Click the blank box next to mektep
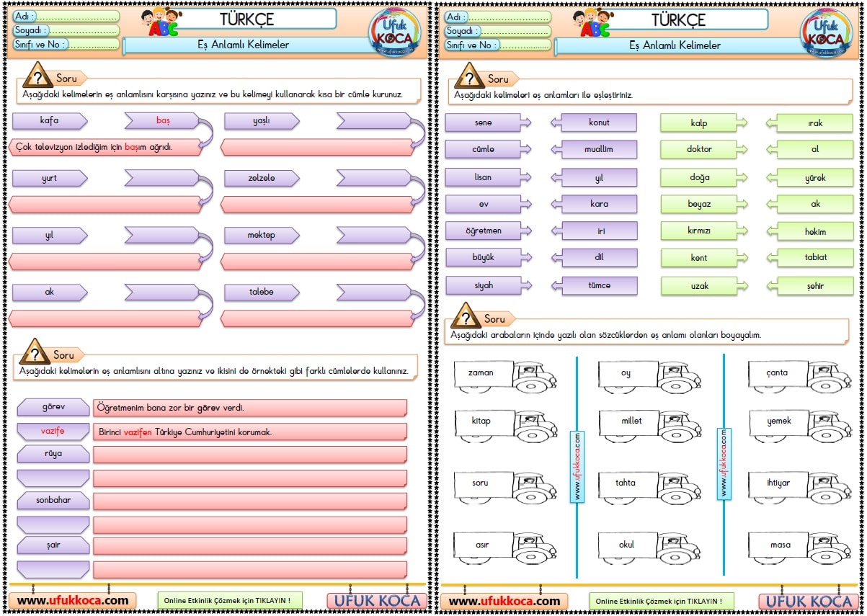 tap(374, 235)
